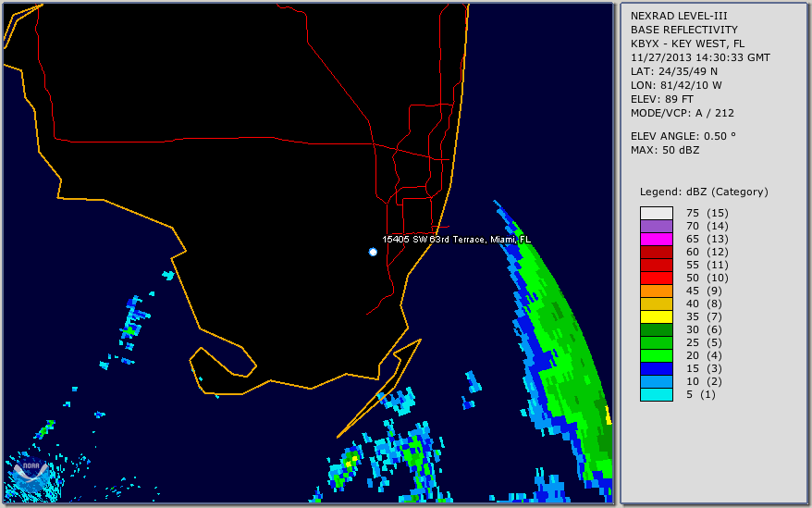Click the 75 dBZ white legend swatch

pyautogui.click(x=656, y=213)
